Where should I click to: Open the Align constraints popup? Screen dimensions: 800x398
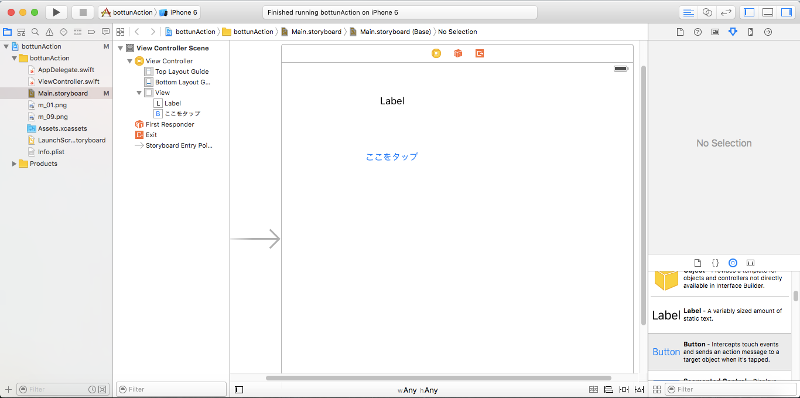(609, 389)
